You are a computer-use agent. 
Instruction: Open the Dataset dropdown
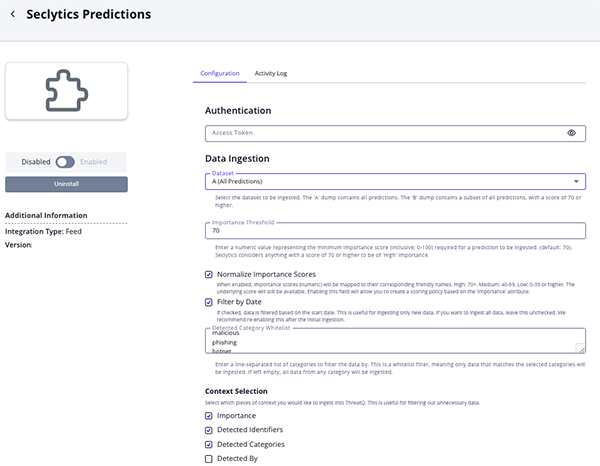pos(395,181)
